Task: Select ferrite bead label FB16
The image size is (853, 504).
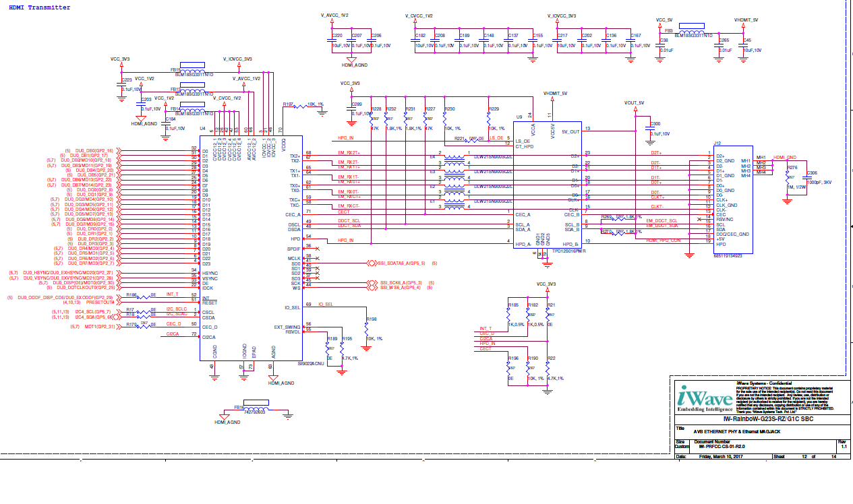Action: click(x=239, y=408)
